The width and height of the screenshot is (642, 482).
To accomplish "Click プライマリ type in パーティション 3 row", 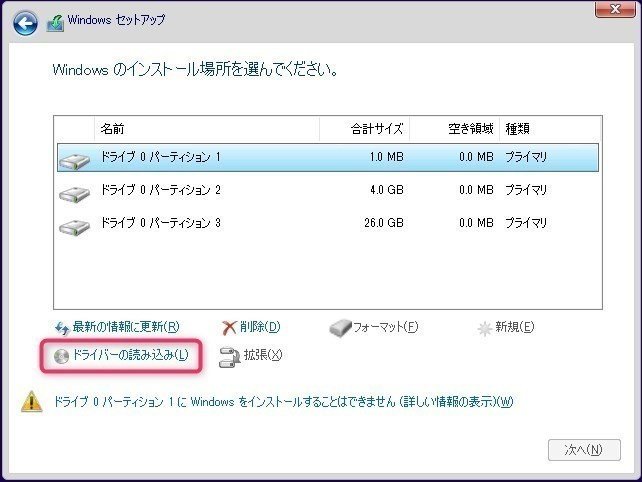I will point(526,223).
